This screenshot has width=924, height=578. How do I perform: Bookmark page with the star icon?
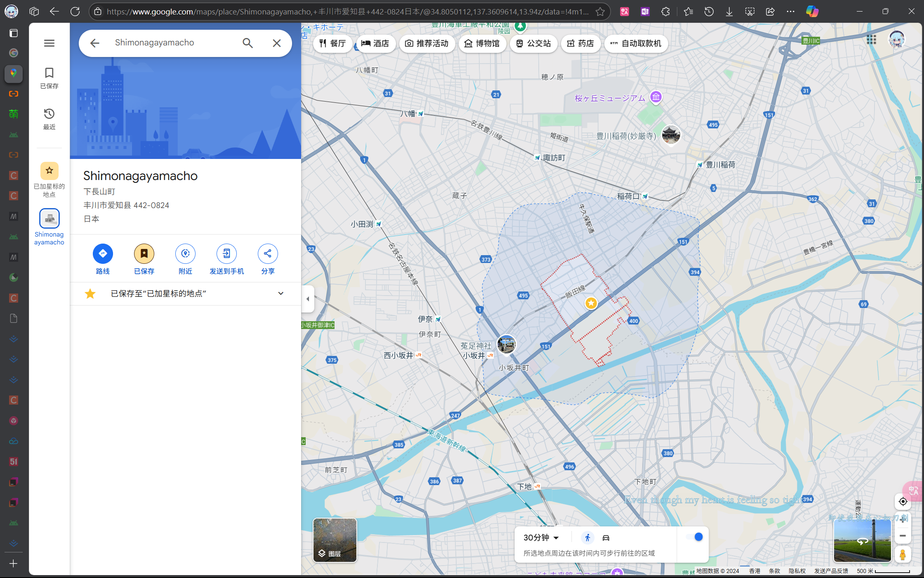[x=600, y=12]
